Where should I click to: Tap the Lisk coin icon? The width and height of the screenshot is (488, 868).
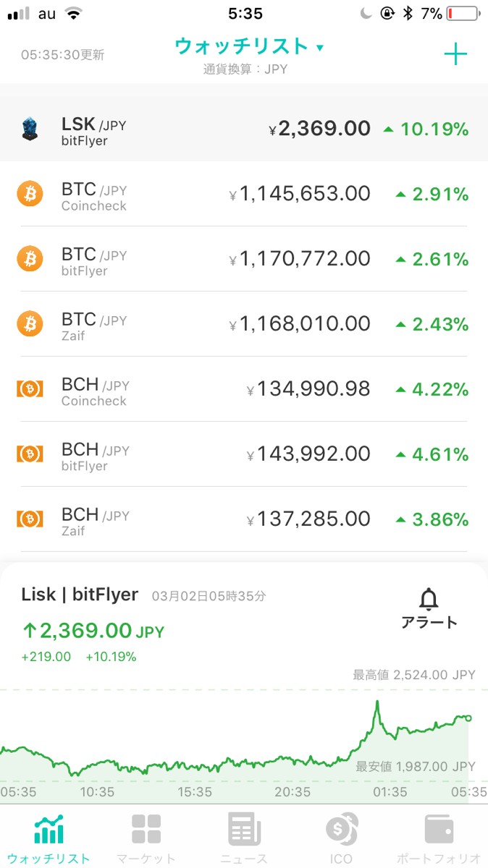point(30,129)
